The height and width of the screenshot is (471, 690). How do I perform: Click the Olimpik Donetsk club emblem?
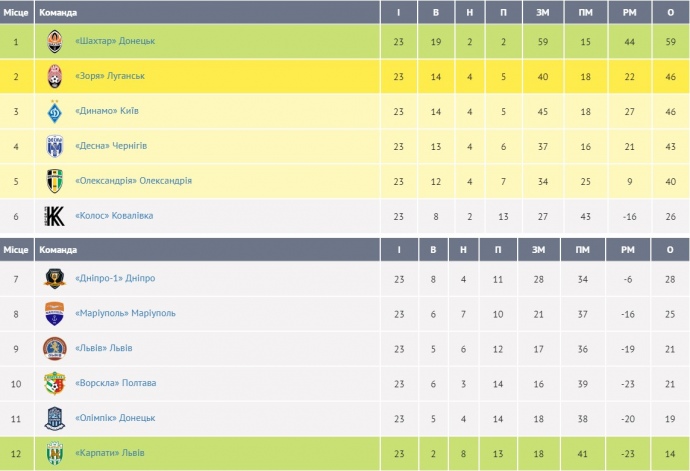click(55, 418)
